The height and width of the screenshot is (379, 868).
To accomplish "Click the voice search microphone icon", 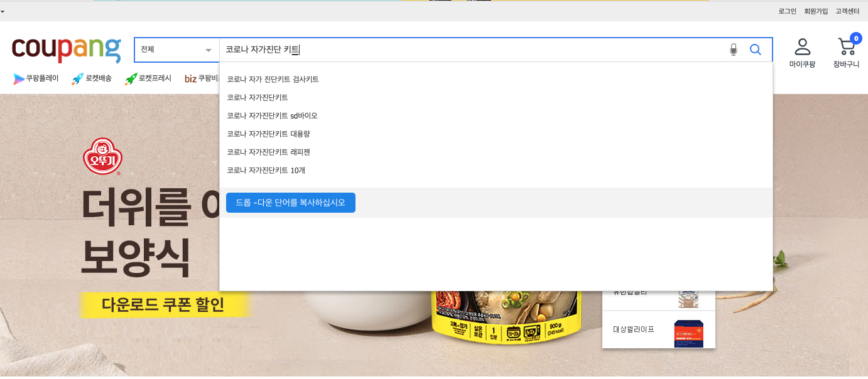I will click(733, 50).
